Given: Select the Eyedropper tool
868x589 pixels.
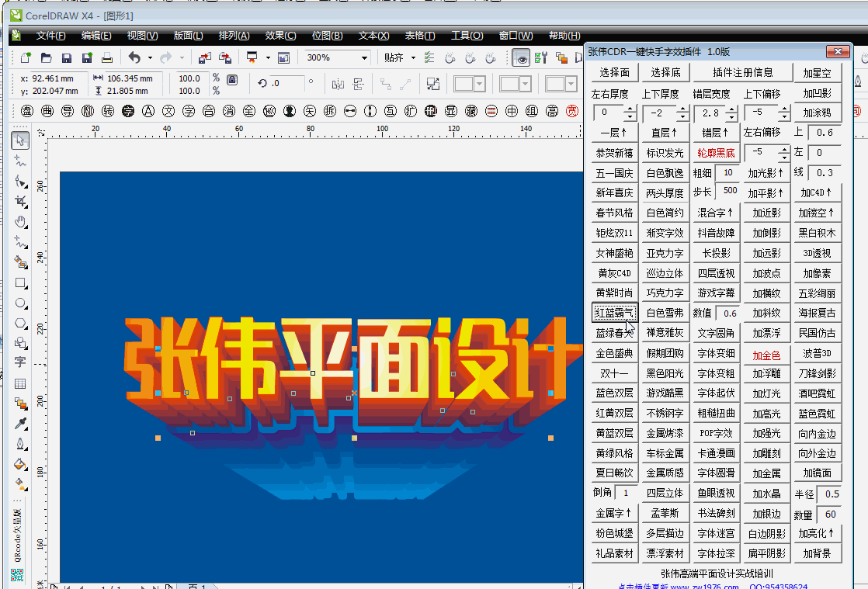Looking at the screenshot, I should (20, 424).
